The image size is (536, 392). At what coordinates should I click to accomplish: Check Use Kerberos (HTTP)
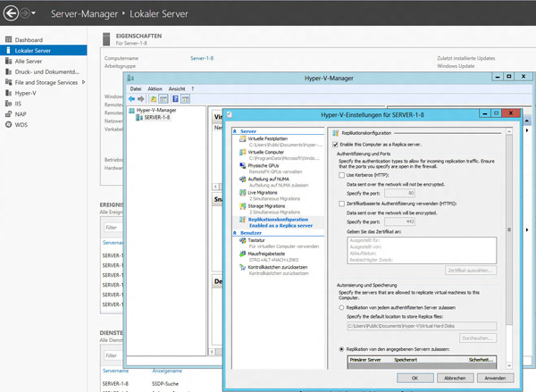tap(341, 175)
